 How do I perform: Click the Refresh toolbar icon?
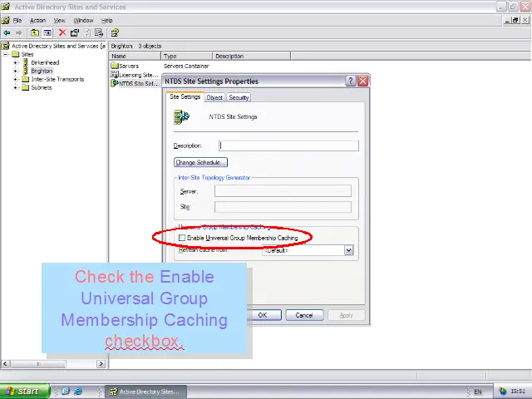87,32
